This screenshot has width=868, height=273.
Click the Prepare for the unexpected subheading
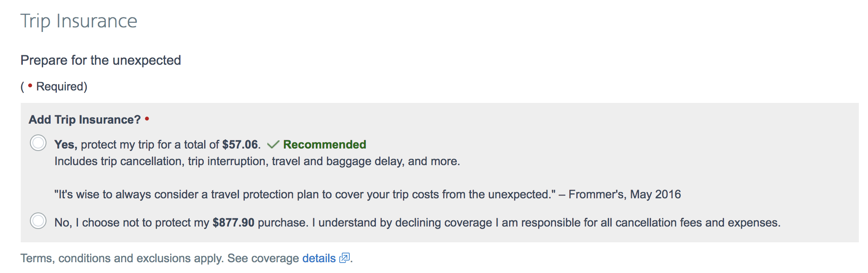[101, 60]
